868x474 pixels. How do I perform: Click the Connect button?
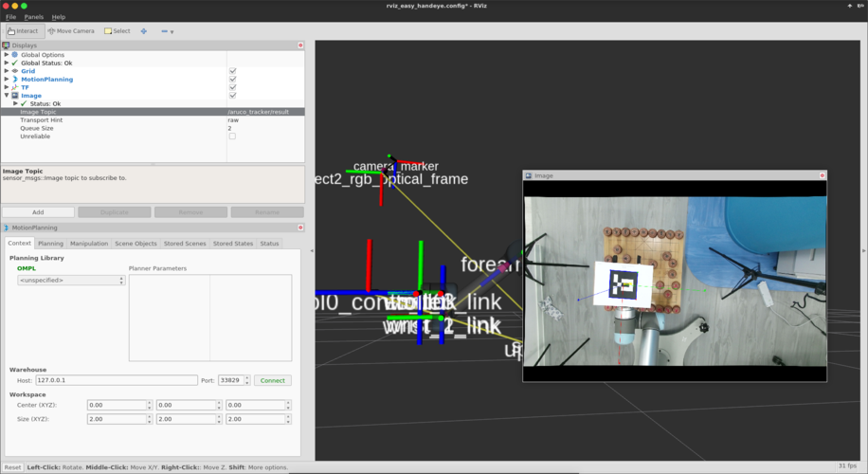pyautogui.click(x=272, y=380)
